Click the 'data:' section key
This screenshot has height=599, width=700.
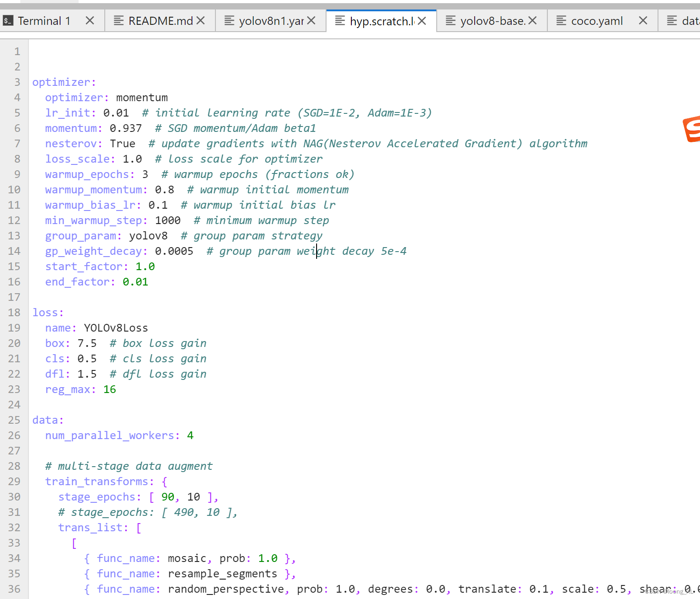(x=48, y=420)
